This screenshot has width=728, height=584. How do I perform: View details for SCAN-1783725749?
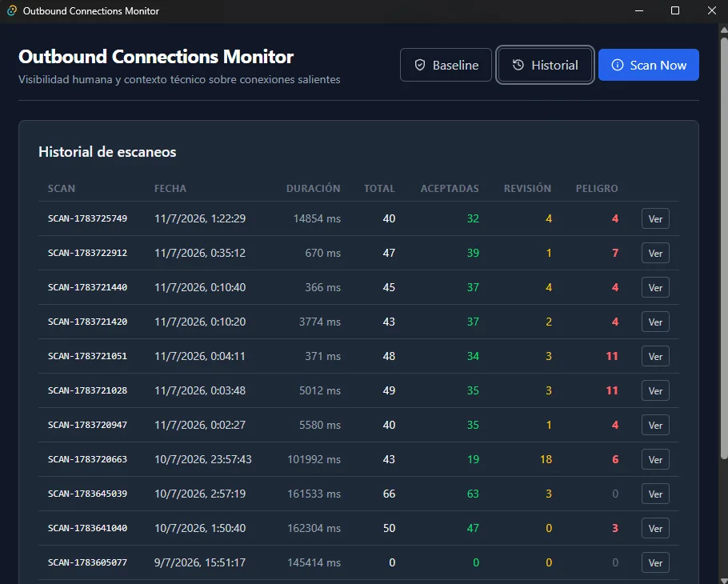pos(655,218)
